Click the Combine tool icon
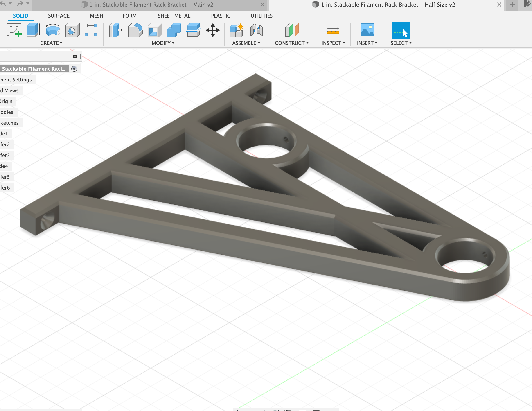Viewport: 532px width, 411px height. pyautogui.click(x=174, y=30)
